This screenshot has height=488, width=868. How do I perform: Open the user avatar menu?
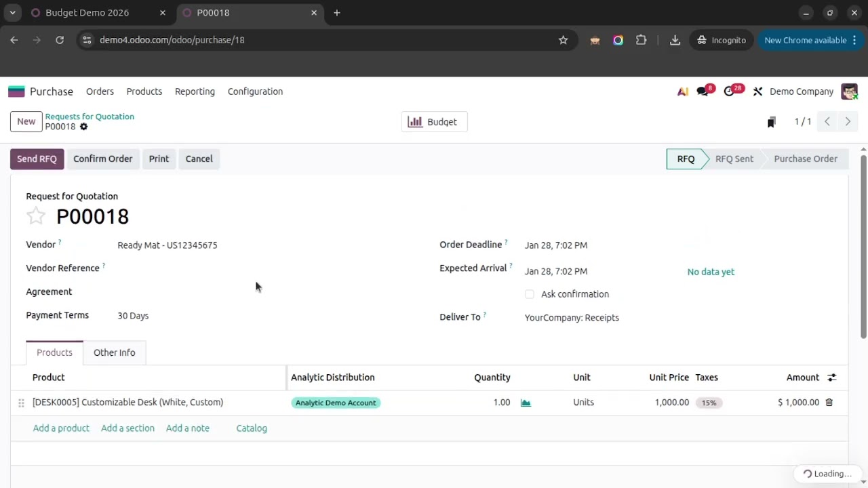850,91
